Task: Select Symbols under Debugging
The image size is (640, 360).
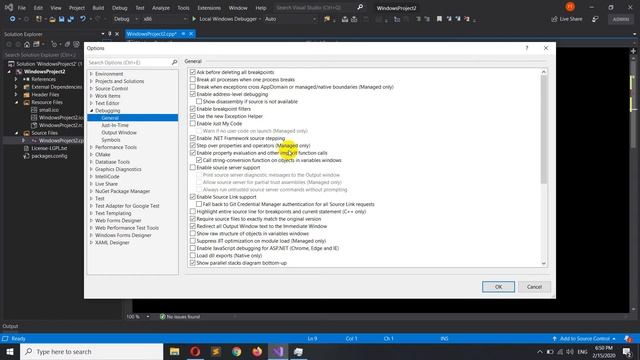Action: pos(111,140)
